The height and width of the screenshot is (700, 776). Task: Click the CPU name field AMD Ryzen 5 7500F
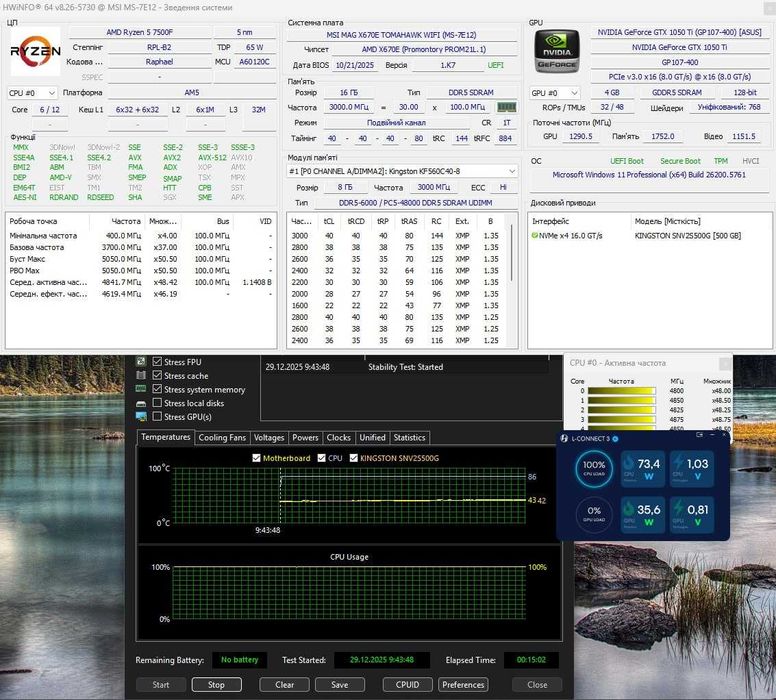pos(140,32)
